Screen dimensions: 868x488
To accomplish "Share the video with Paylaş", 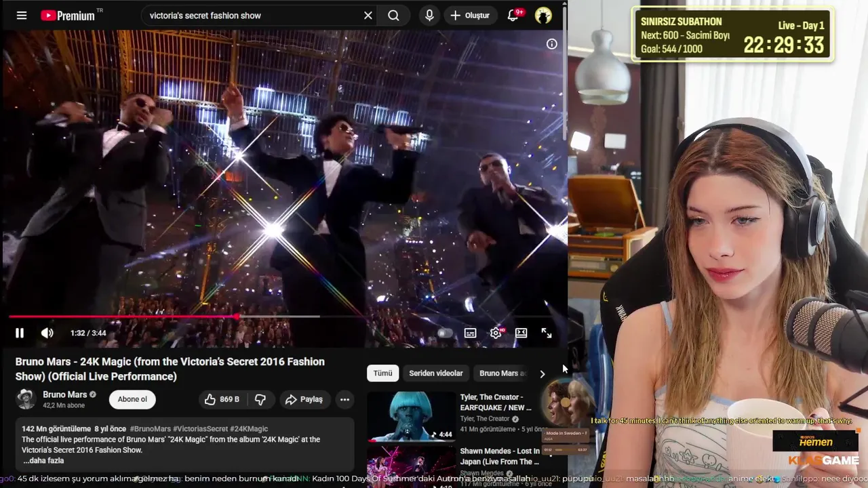I will pos(304,399).
